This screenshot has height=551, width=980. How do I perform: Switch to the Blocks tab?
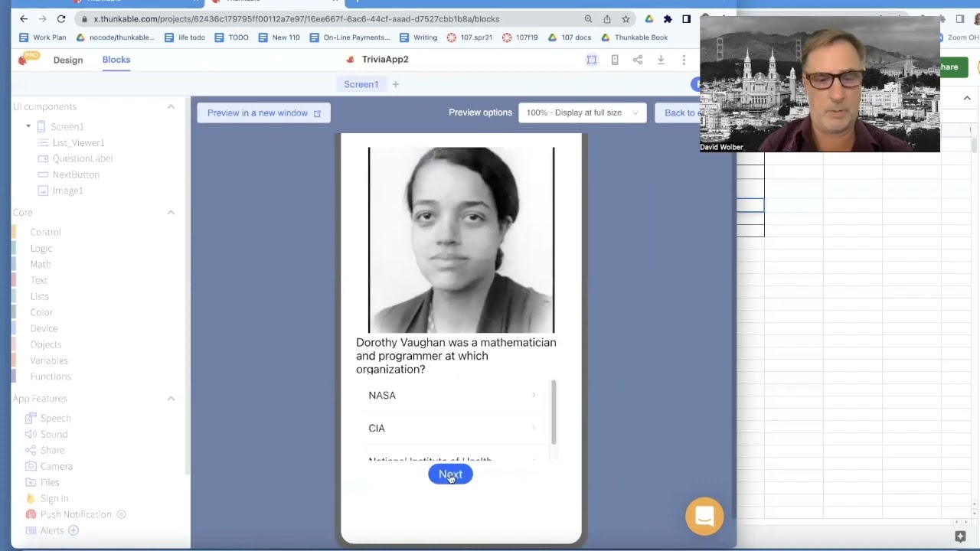tap(116, 60)
